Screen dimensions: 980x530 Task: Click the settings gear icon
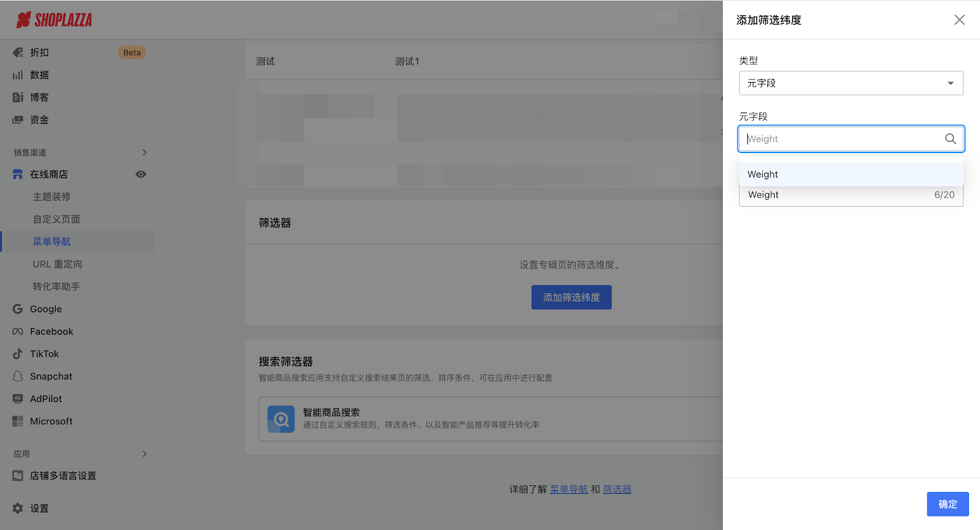18,509
